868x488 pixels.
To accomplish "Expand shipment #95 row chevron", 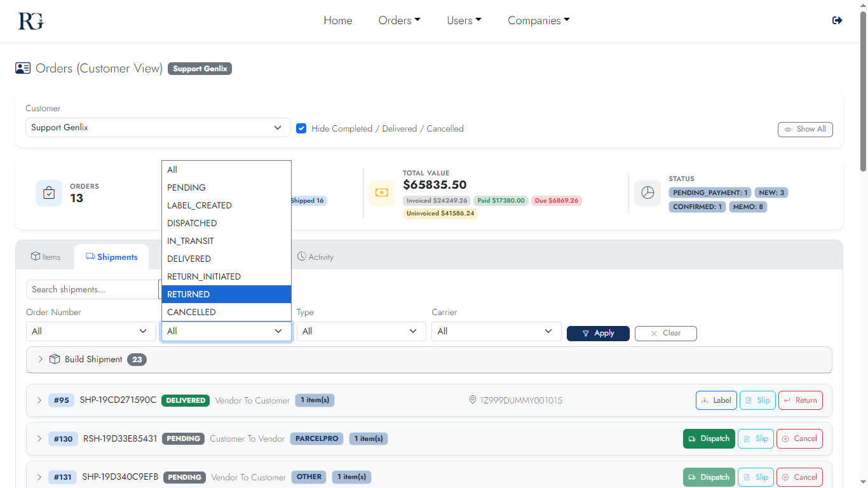I will pyautogui.click(x=39, y=400).
